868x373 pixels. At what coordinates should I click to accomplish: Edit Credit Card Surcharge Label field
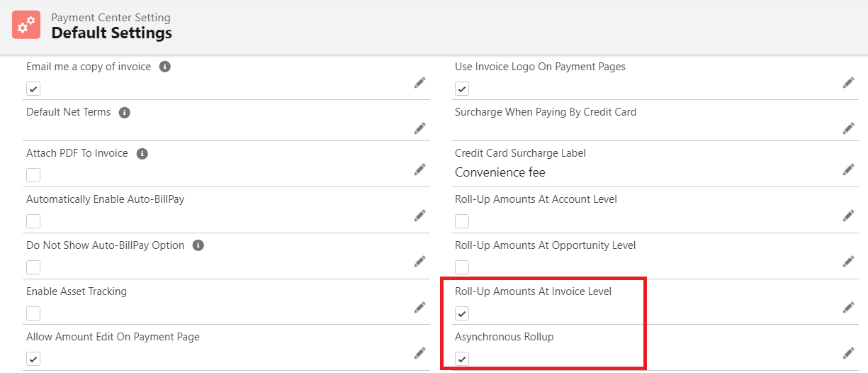(x=848, y=169)
